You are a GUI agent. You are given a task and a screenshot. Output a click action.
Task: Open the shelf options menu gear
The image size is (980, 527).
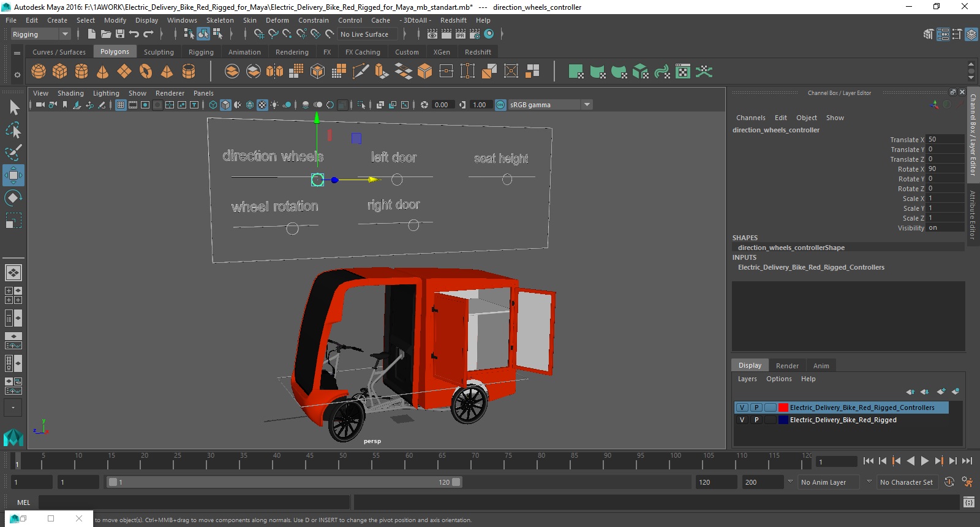pos(17,75)
